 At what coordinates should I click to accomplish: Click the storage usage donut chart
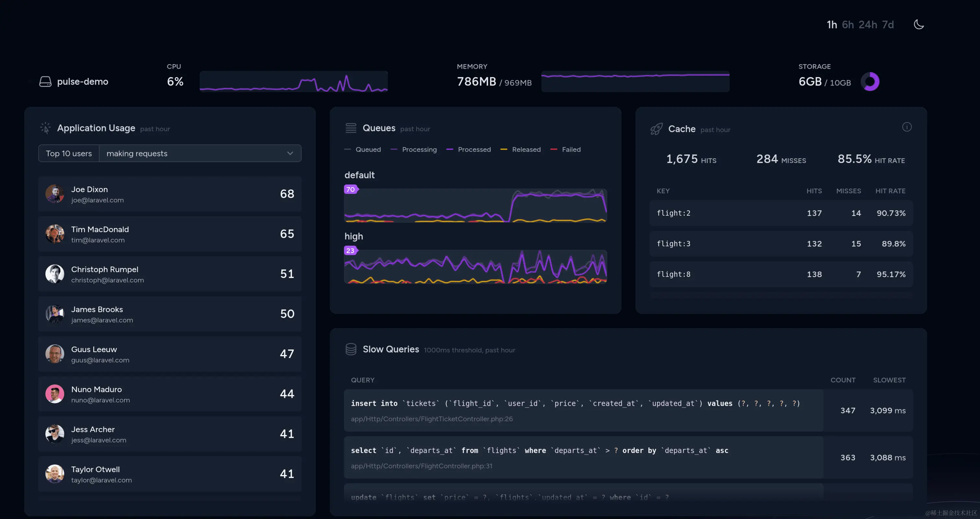point(870,81)
